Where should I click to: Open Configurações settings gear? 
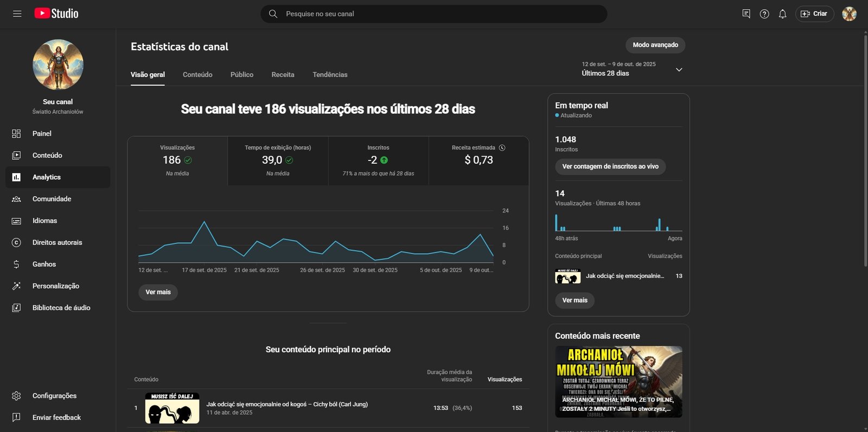pos(54,396)
